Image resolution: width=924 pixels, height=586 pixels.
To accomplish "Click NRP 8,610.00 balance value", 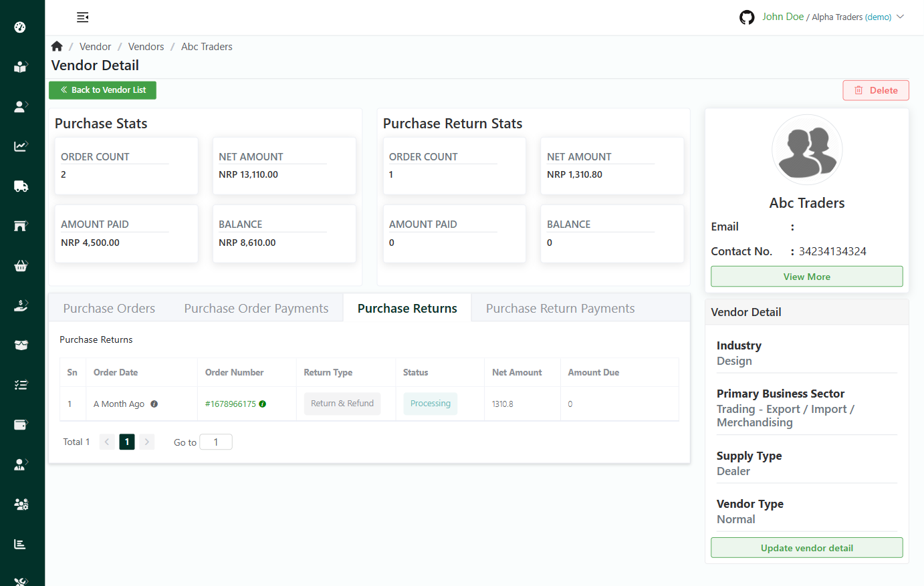I will [247, 243].
